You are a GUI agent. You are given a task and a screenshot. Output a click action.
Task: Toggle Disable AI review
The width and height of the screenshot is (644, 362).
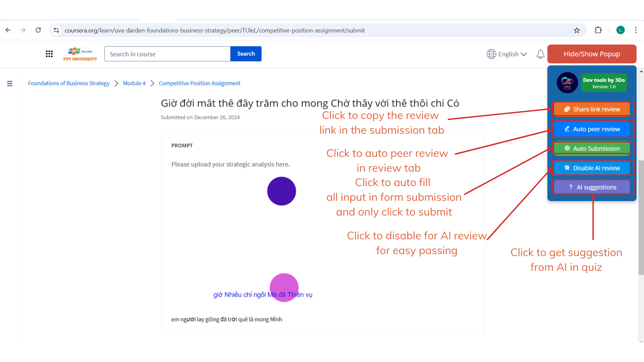592,168
